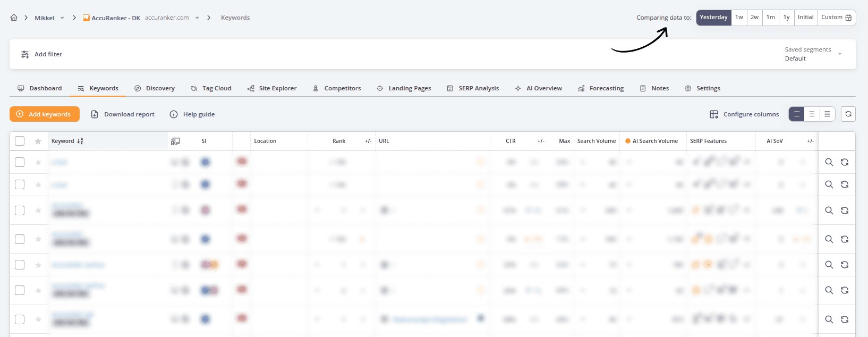
Task: Sort by Rank column header
Action: [x=339, y=141]
